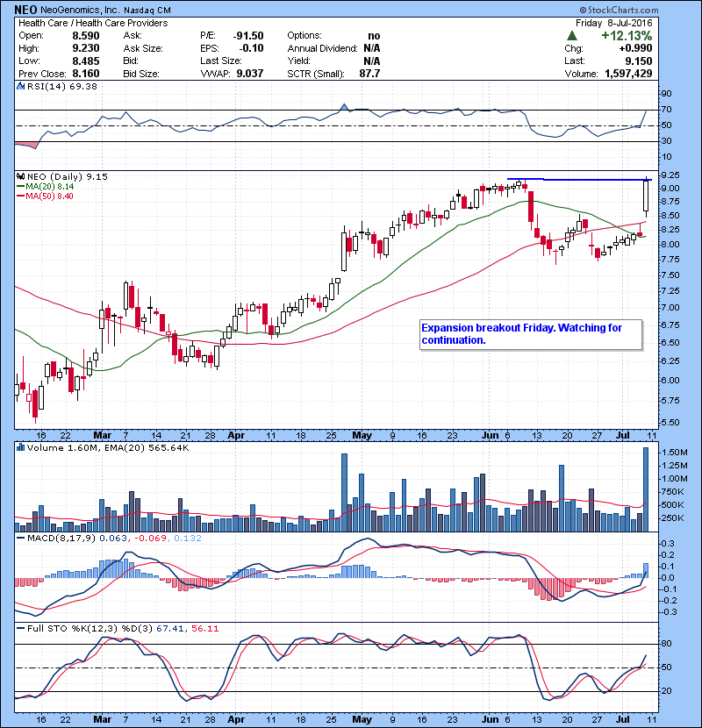The height and width of the screenshot is (728, 702).
Task: Click the Ask Size: label
Action: point(143,48)
